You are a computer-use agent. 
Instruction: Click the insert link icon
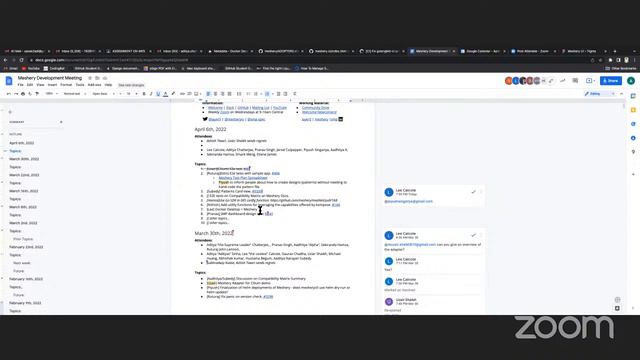point(182,94)
